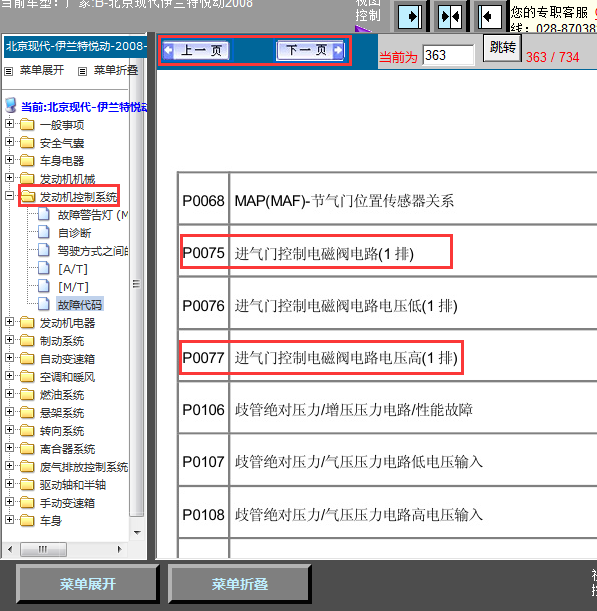Click the 故障代码 page document icon
The width and height of the screenshot is (597, 611).
pos(44,304)
